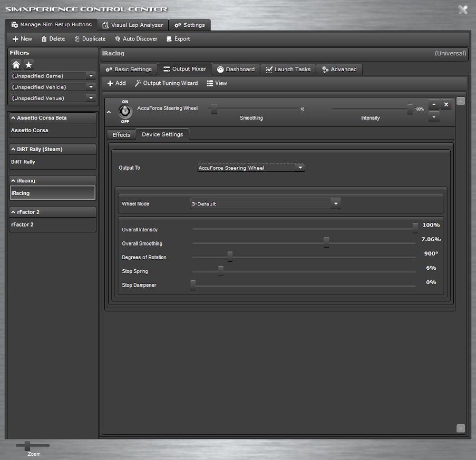Move AccuForce output down with arrow
Viewport: 476px width, 460px height.
click(434, 117)
